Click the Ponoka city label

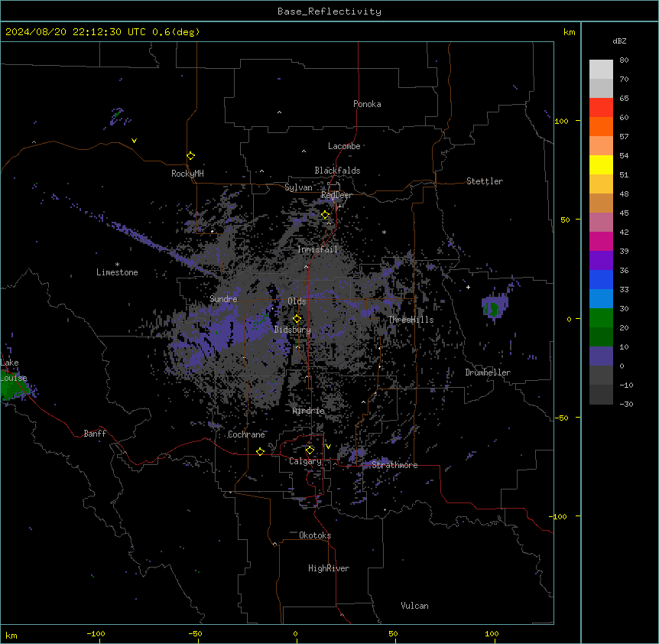click(x=367, y=104)
